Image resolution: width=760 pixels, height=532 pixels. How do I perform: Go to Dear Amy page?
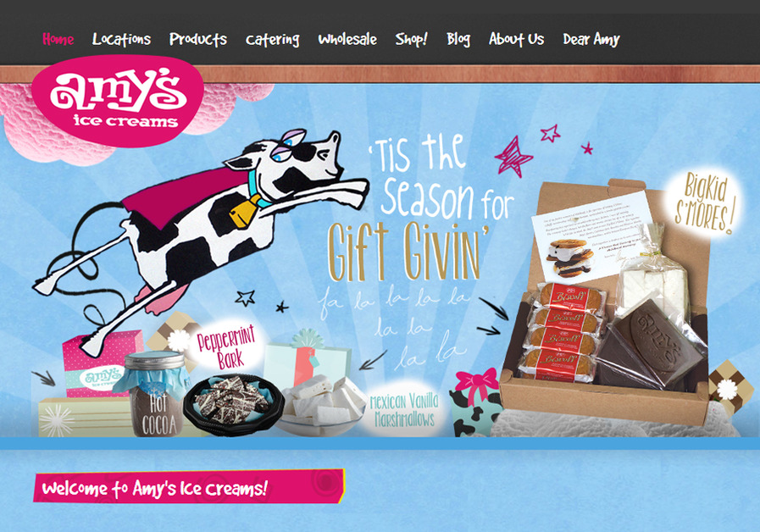click(x=591, y=39)
